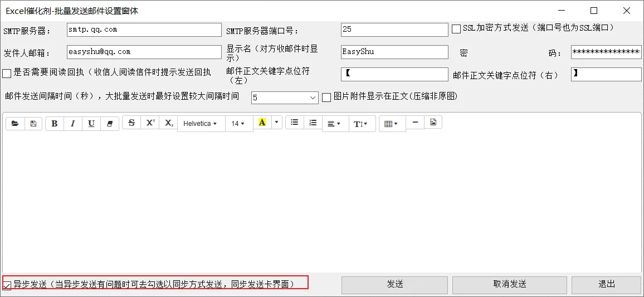Viewport: 644px width, 297px height.
Task: Insert horizontal rule line
Action: point(415,122)
